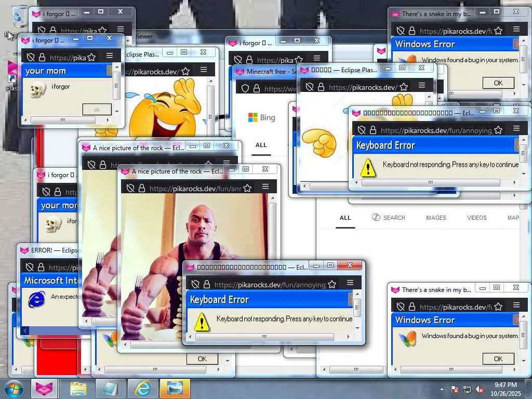
Task: Click OK in lower Windows Error dialog
Action: tap(498, 359)
